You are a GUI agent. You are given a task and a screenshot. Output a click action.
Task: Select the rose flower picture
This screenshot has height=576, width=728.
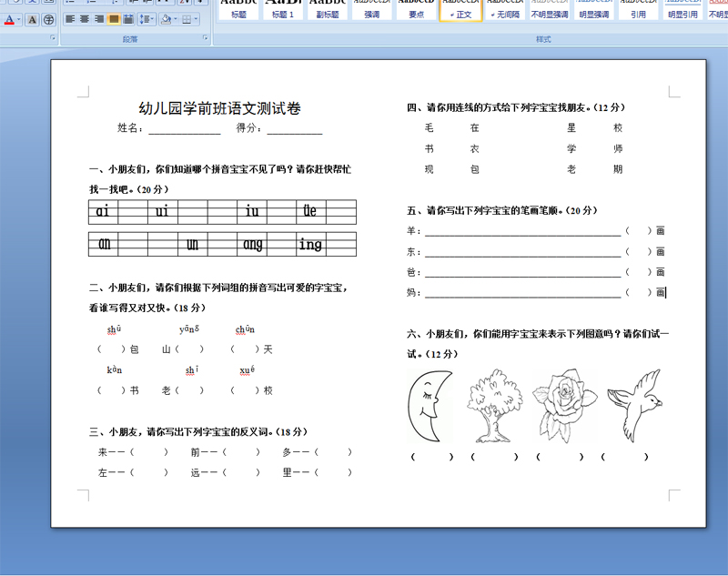pos(564,406)
